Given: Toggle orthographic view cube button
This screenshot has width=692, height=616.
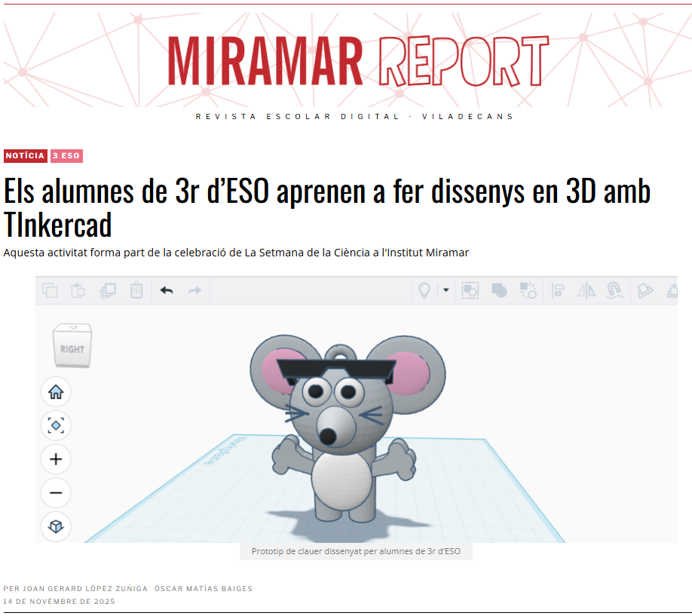Looking at the screenshot, I should pos(56,526).
